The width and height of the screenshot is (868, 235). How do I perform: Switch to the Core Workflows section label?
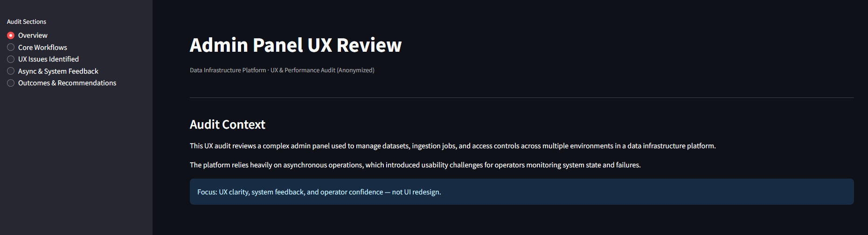tap(42, 48)
